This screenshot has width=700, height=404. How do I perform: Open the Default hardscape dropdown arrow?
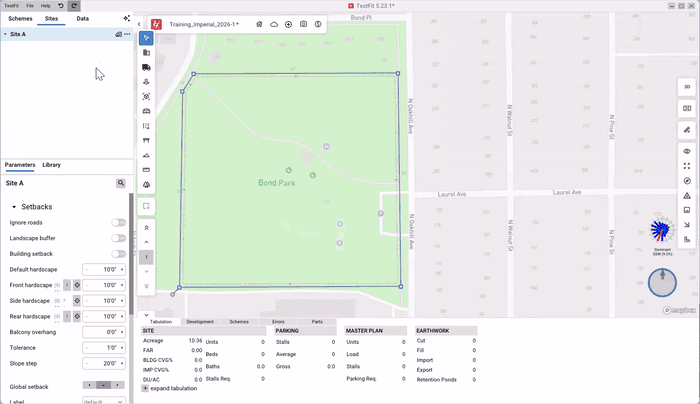(122, 270)
